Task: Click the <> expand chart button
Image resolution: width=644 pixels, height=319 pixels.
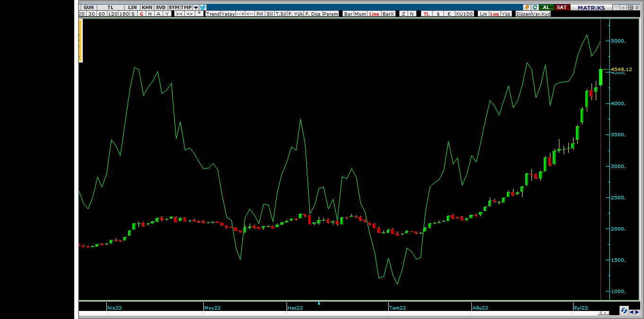Action: pyautogui.click(x=190, y=14)
